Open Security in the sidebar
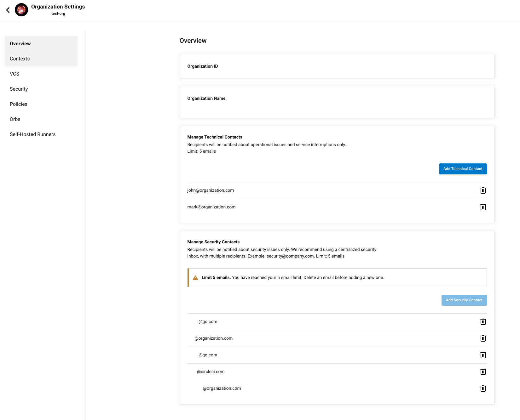Screen dimensions: 520x420 (x=19, y=89)
